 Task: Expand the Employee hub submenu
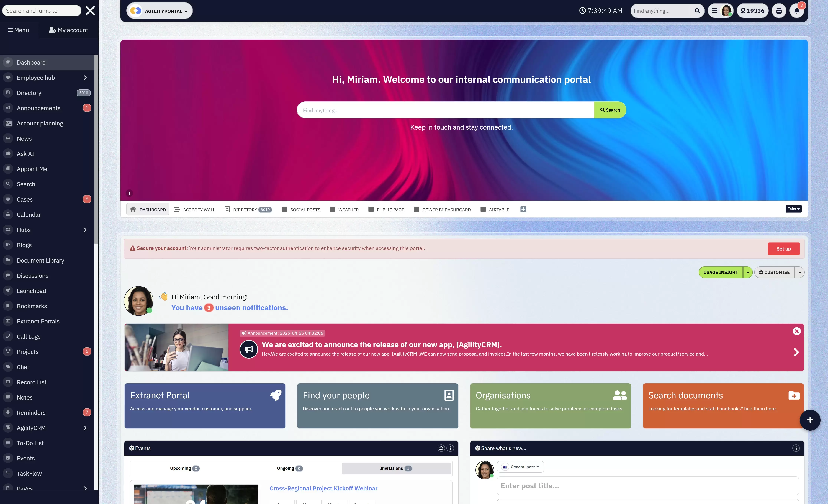[85, 78]
